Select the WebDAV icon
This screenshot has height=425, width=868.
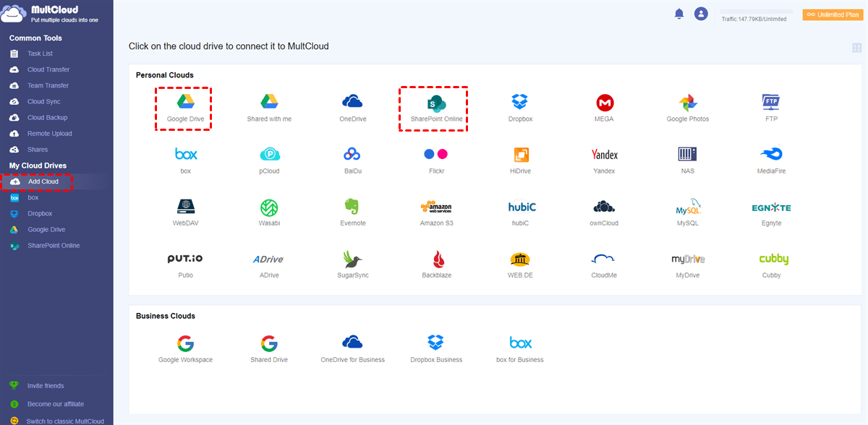click(x=185, y=207)
